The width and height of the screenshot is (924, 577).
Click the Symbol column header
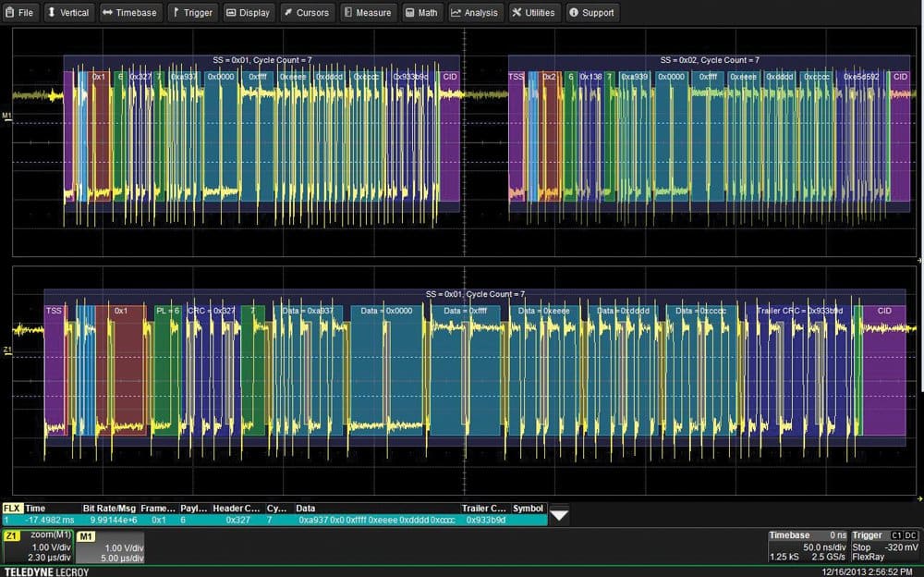tap(528, 508)
